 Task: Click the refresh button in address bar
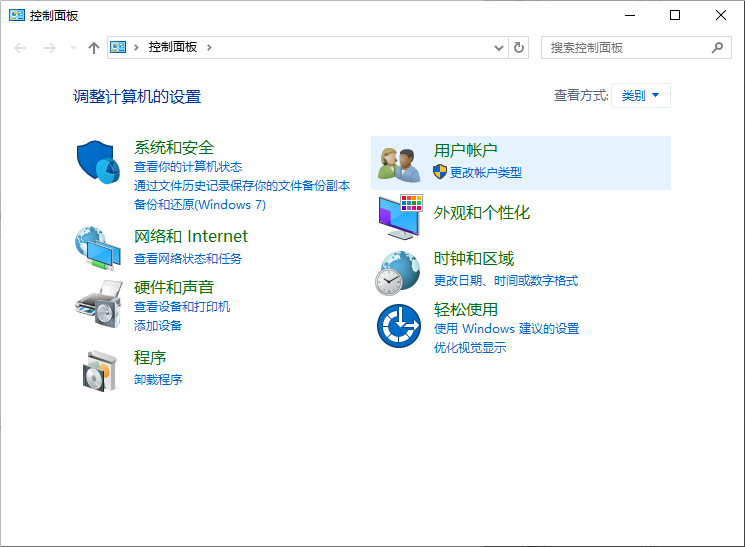(x=519, y=48)
